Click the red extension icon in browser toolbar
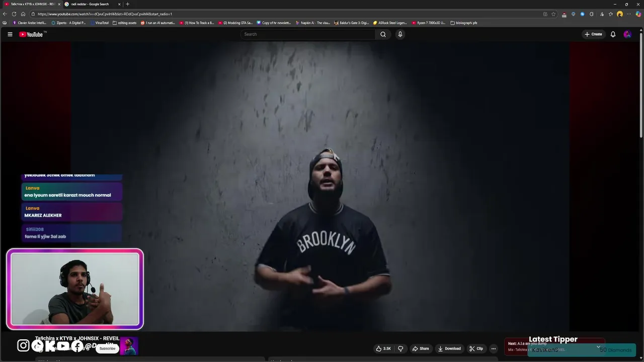The image size is (644, 362). click(564, 14)
